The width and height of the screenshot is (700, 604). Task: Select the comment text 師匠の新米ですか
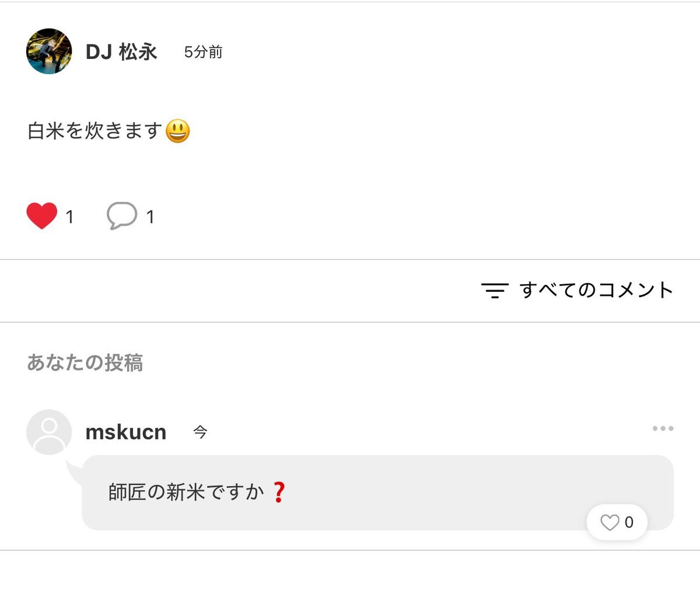(186, 493)
